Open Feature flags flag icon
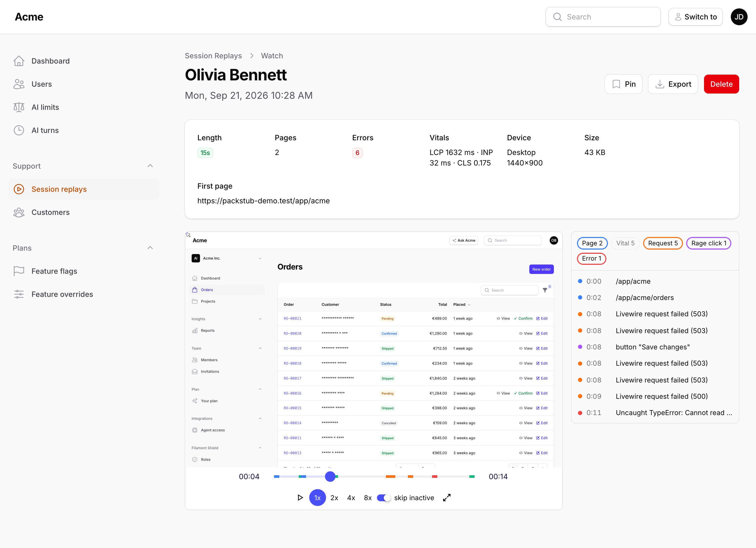The width and height of the screenshot is (756, 548). coord(19,271)
